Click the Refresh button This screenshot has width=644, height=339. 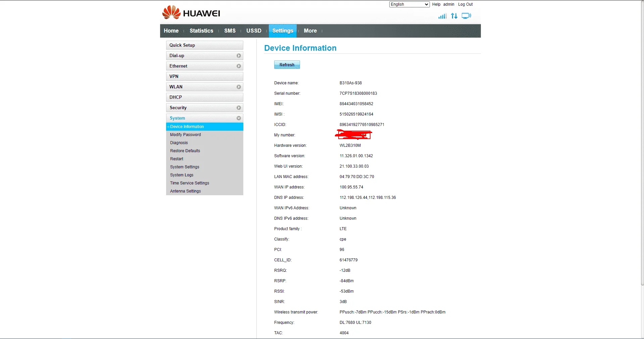287,65
